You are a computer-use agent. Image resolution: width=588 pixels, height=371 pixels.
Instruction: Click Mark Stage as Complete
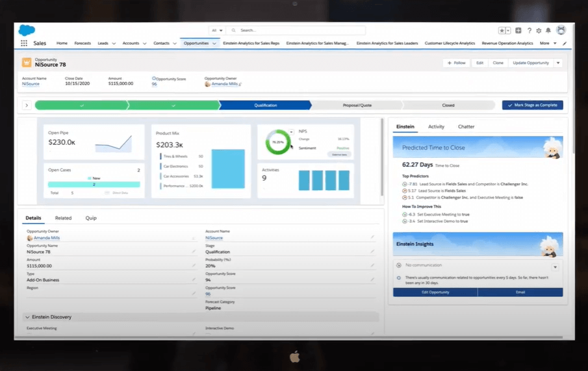coord(533,105)
